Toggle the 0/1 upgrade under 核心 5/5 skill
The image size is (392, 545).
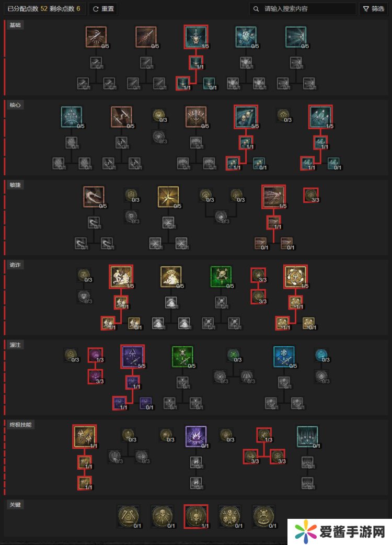[x=259, y=164]
